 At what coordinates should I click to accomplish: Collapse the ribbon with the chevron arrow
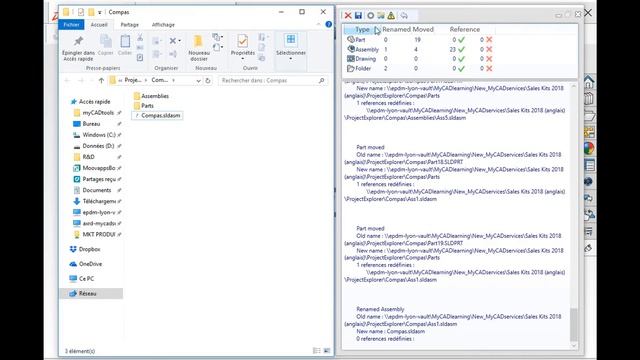click(319, 24)
